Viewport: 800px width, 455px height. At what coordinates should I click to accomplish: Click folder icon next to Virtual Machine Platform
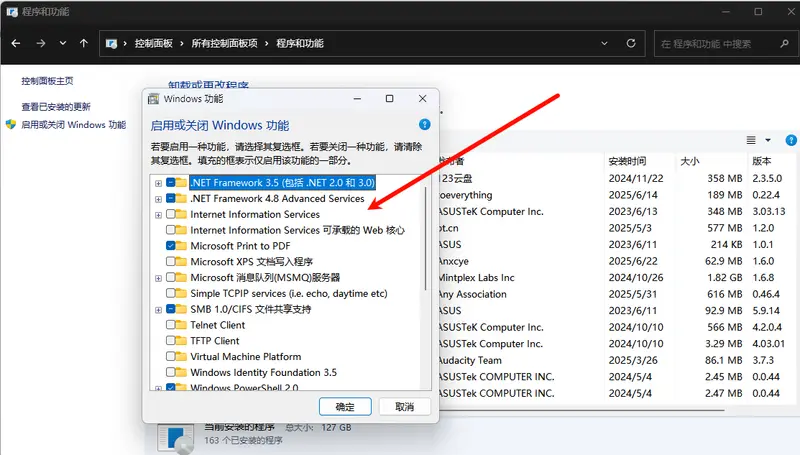click(x=181, y=356)
